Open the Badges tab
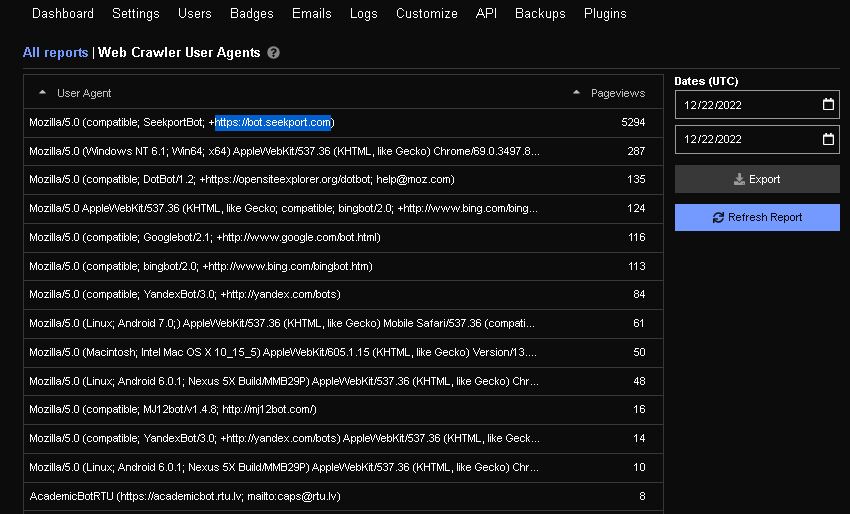This screenshot has height=514, width=850. point(252,14)
